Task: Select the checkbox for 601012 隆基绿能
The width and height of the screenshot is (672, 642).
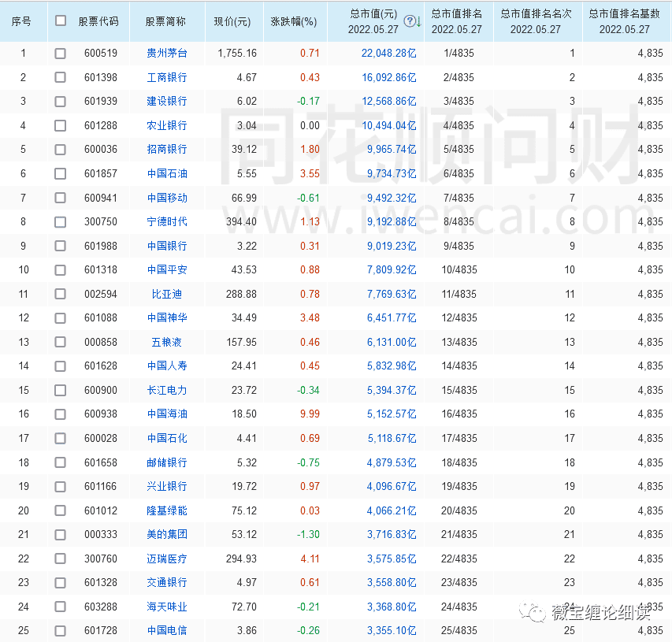Action: click(61, 511)
